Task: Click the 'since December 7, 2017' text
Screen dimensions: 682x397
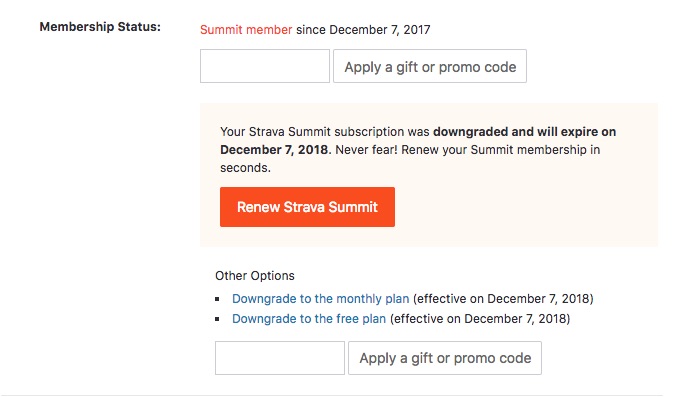Action: (363, 30)
